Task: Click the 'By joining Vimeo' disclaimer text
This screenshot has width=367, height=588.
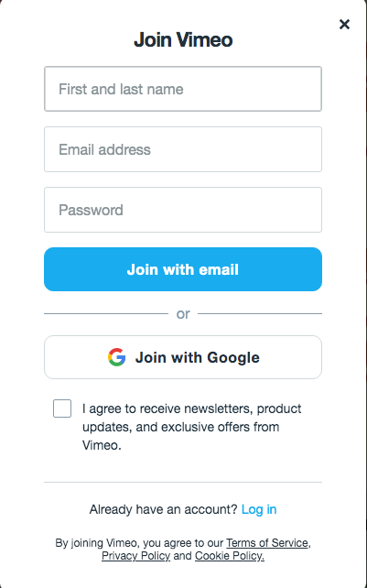Action: click(x=183, y=550)
